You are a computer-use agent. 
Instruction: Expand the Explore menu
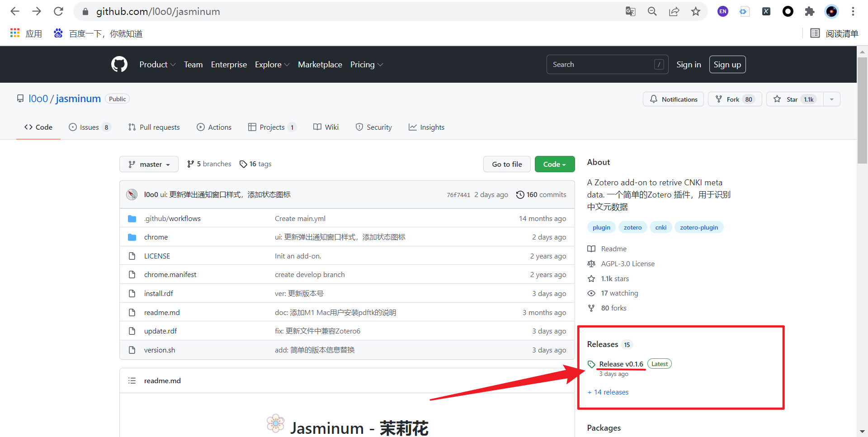pyautogui.click(x=272, y=65)
